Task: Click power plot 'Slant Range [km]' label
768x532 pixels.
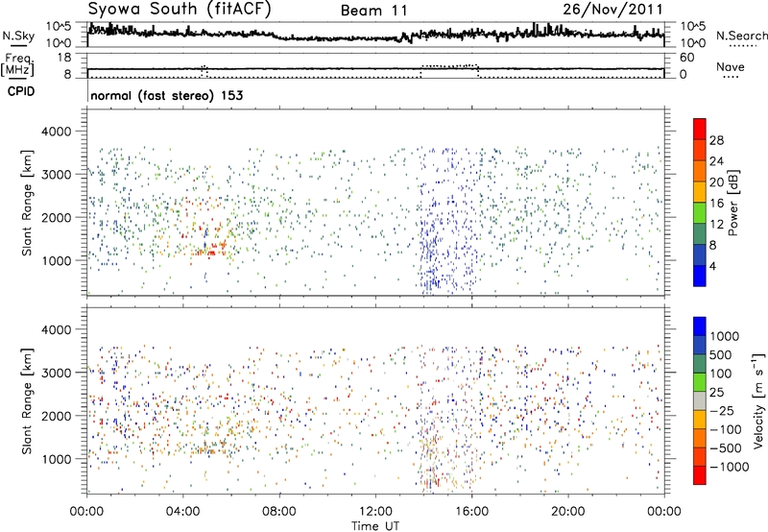Action: coord(27,203)
